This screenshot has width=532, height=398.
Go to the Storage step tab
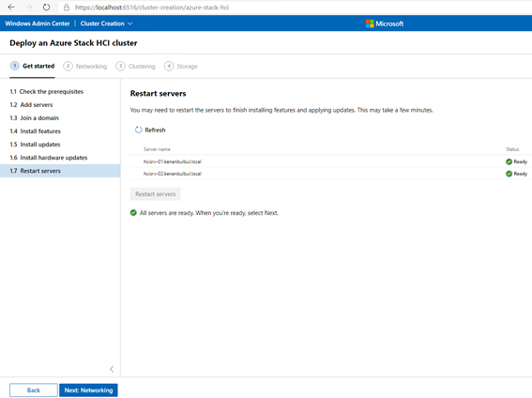coord(181,66)
